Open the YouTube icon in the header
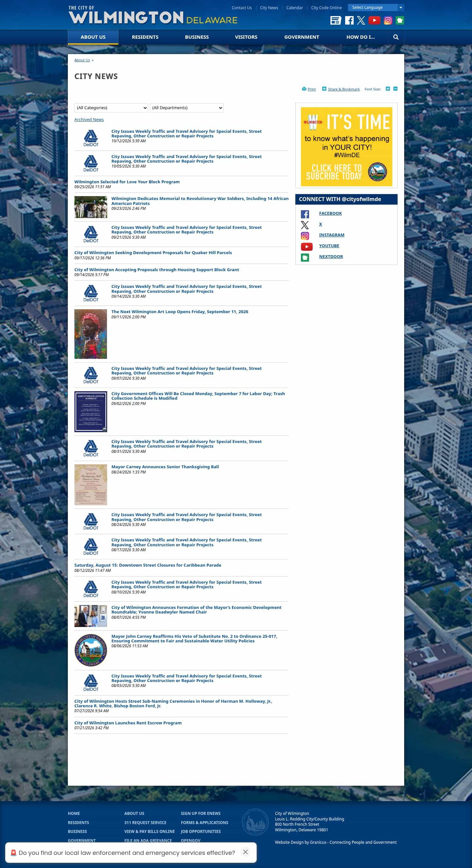This screenshot has width=472, height=868. click(x=374, y=21)
